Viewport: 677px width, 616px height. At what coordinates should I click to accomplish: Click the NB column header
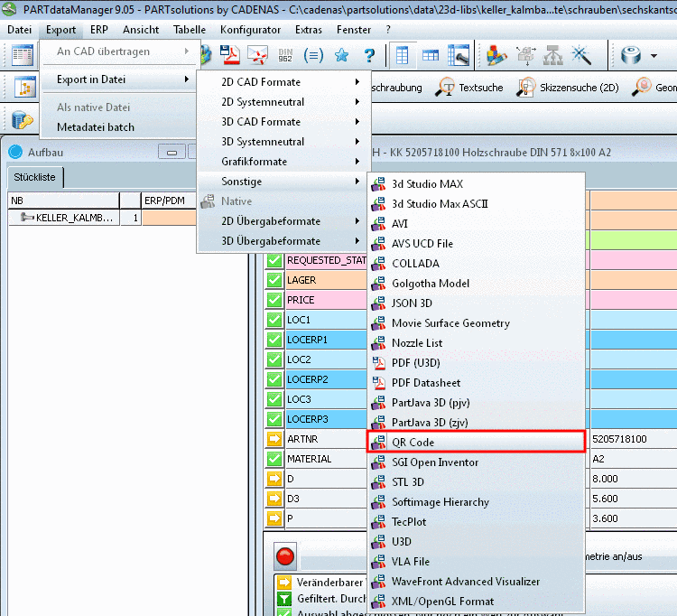(64, 201)
